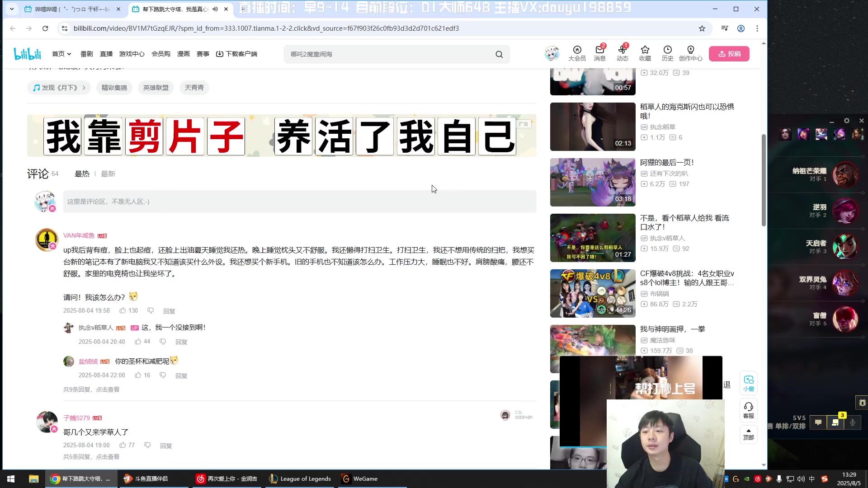Click 下载客户端 link
The width and height of the screenshot is (868, 488).
(x=236, y=54)
